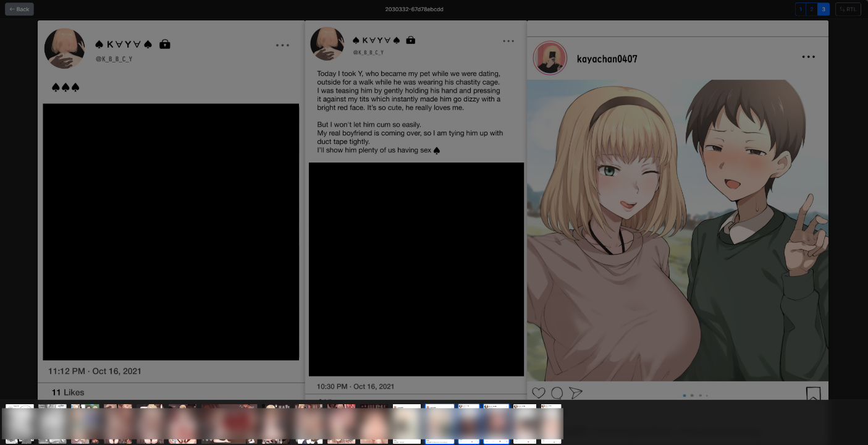Go back using the Back button
This screenshot has width=868, height=445.
coord(19,9)
